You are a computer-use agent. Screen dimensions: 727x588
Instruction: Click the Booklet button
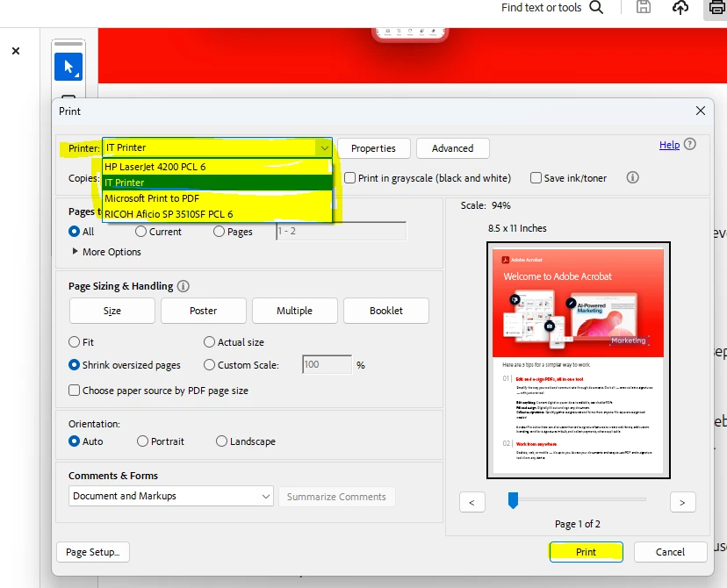coord(386,311)
